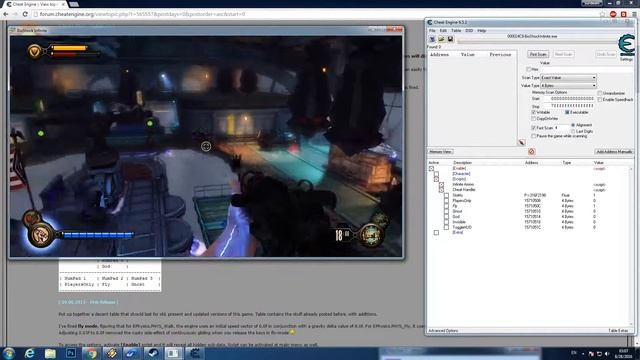Image resolution: width=640 pixels, height=360 pixels.
Task: Click the save table floppy disk icon
Action: [450, 39]
